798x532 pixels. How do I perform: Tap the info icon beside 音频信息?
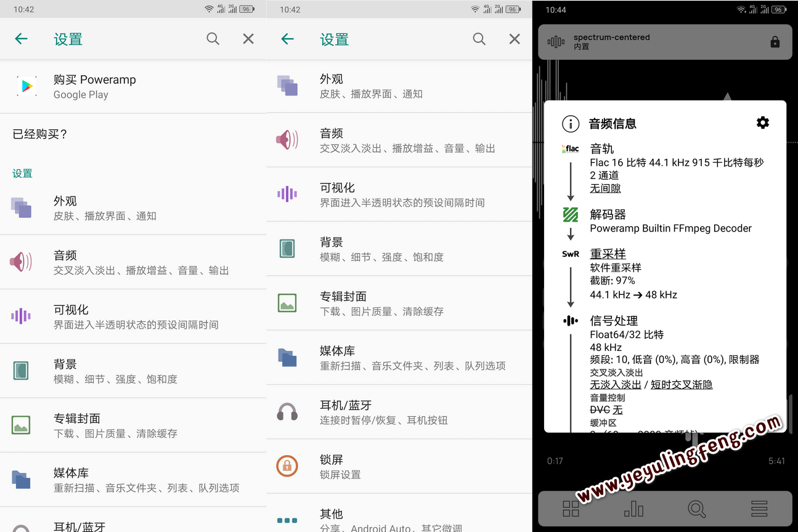(x=571, y=124)
